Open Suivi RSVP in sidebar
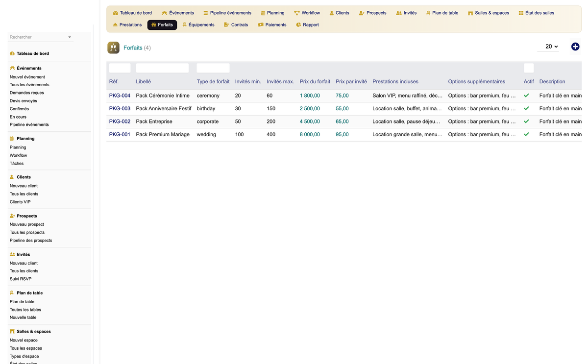The height and width of the screenshot is (364, 588). pyautogui.click(x=21, y=279)
